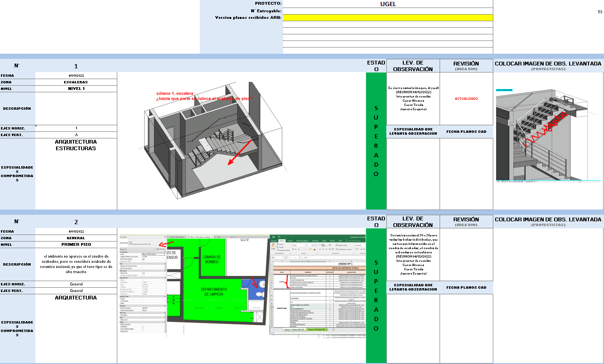Select the green SUPERADO status cell for item 1
The image size is (604, 364).
coord(375,141)
